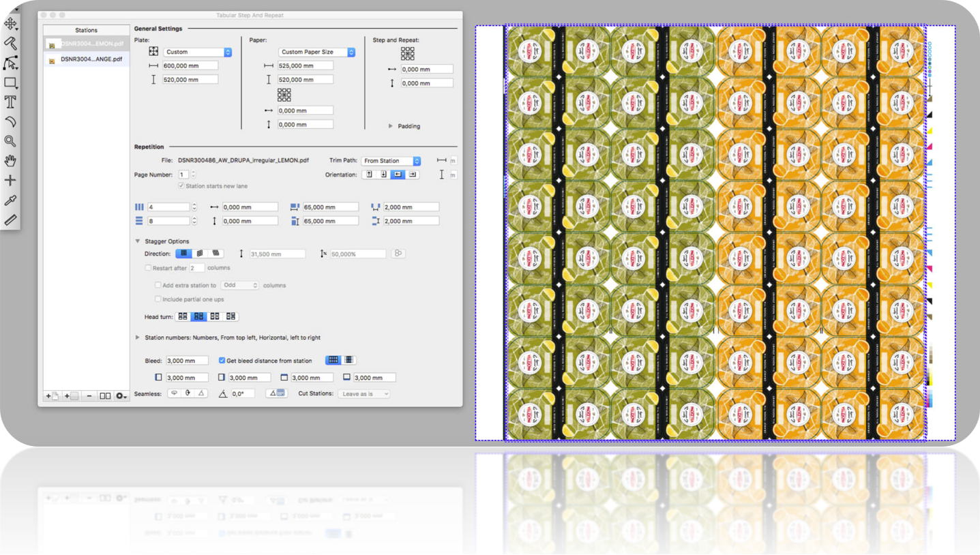Select the Rectangle shape tool

10,82
